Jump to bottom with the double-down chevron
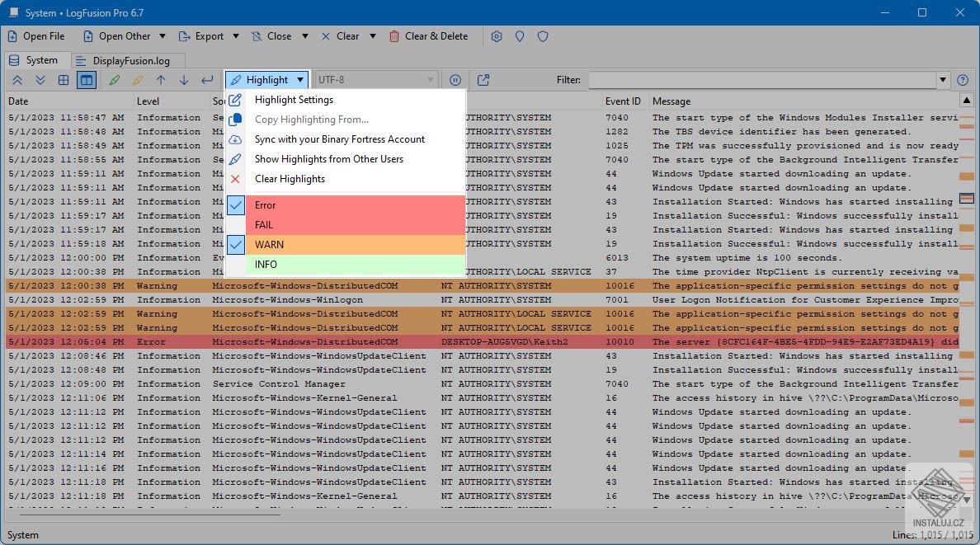This screenshot has width=980, height=545. coord(40,80)
